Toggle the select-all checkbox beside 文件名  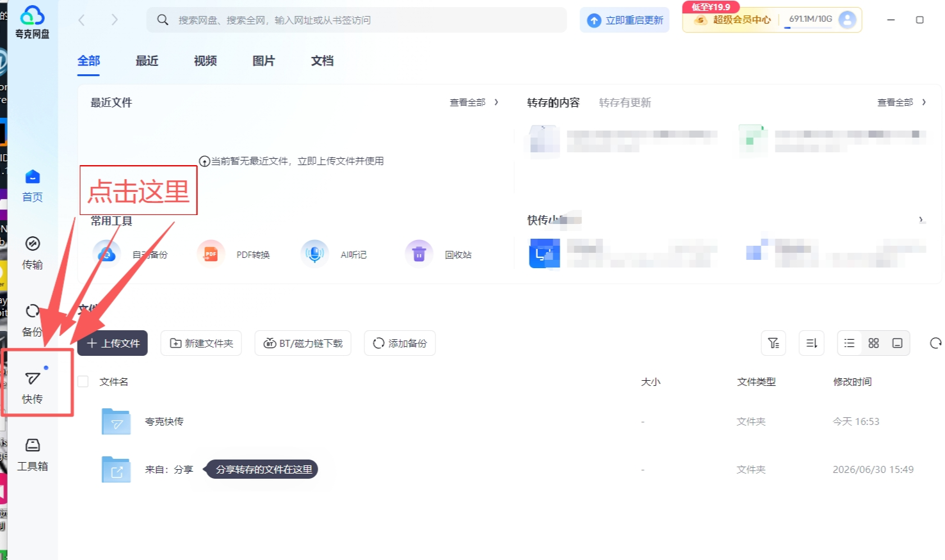(x=83, y=381)
